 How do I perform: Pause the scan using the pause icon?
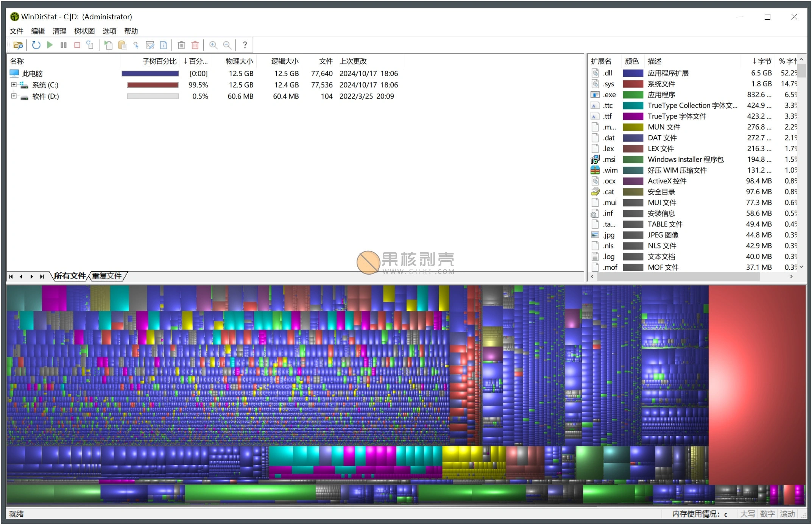point(63,45)
